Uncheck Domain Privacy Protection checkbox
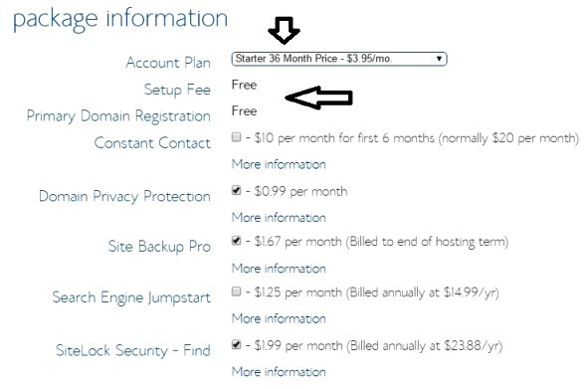 (236, 190)
